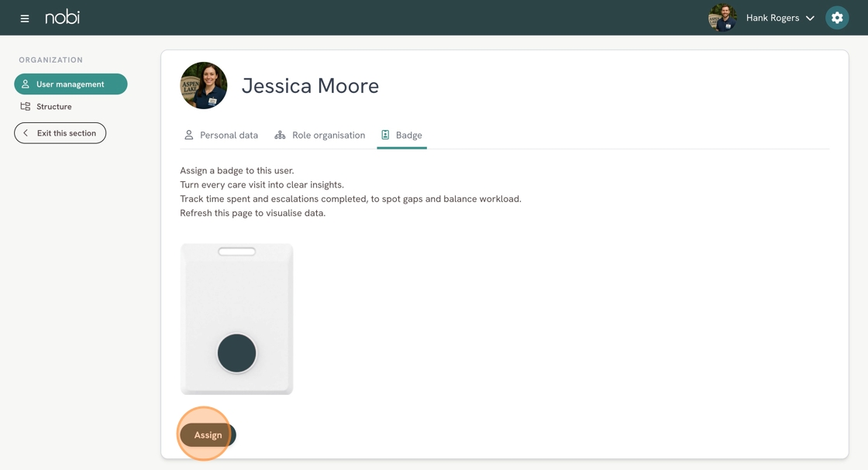Click the badge device image

coord(237,319)
